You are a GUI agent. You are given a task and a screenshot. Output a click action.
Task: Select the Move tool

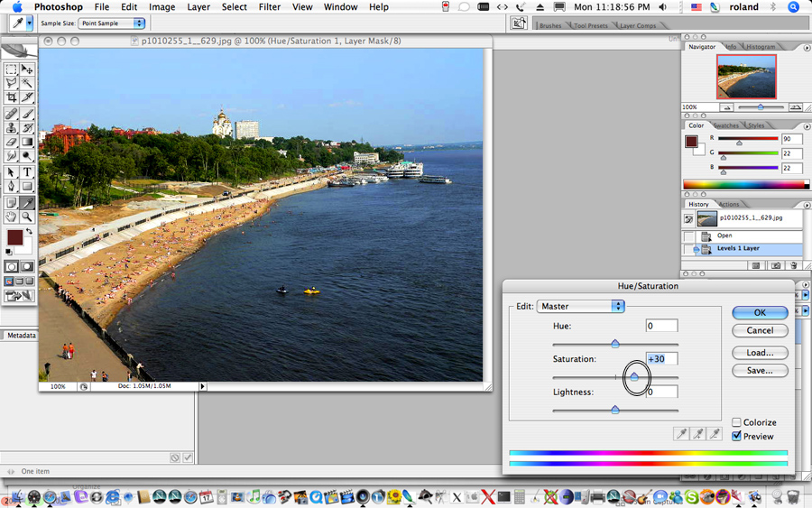(x=27, y=69)
